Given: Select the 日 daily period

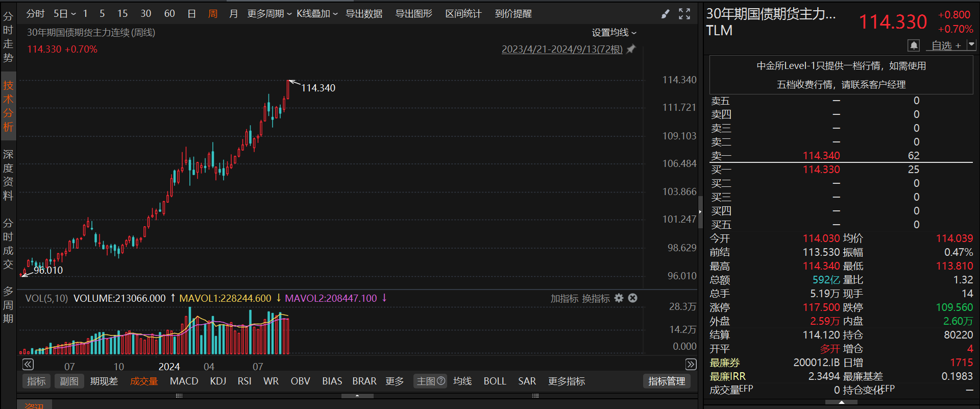Looking at the screenshot, I should coord(192,14).
